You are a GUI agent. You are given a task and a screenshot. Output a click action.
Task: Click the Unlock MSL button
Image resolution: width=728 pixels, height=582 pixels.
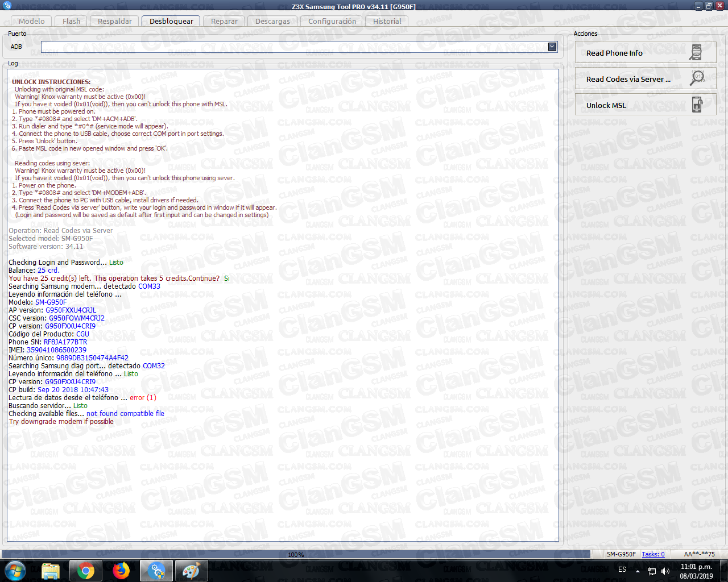tap(646, 105)
